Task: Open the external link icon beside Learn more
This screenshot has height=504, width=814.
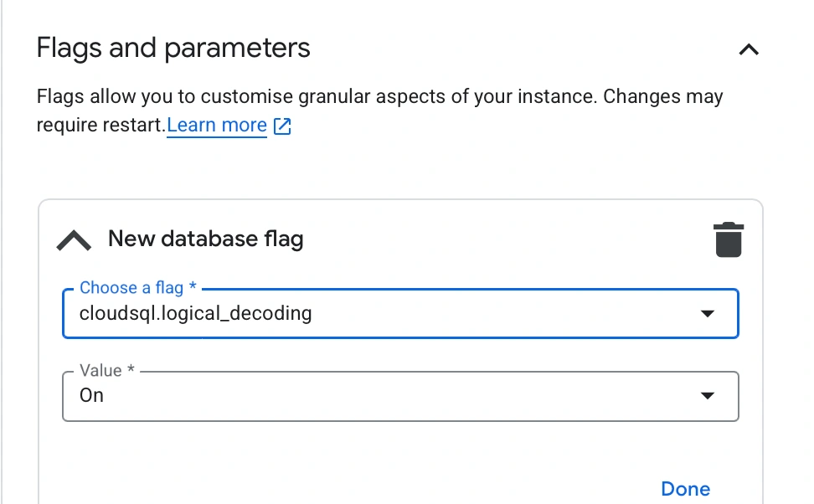Action: [282, 126]
